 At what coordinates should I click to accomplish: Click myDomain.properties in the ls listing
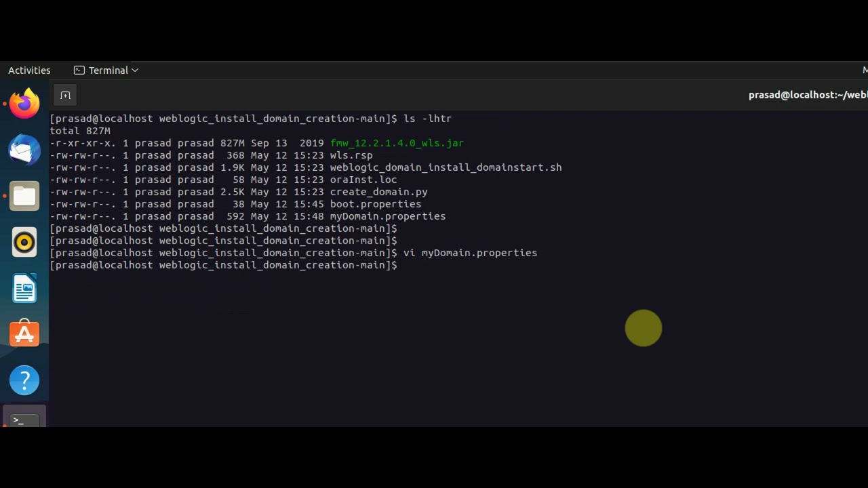[x=388, y=216]
